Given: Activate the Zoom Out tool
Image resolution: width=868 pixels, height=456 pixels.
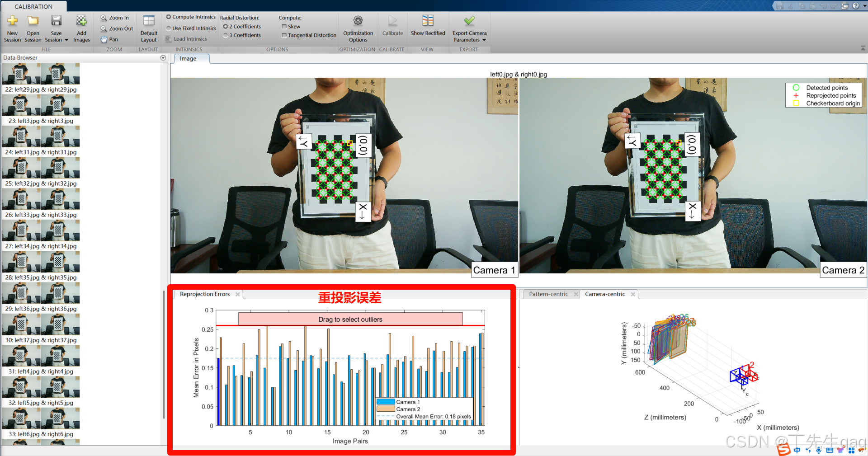Looking at the screenshot, I should [117, 28].
